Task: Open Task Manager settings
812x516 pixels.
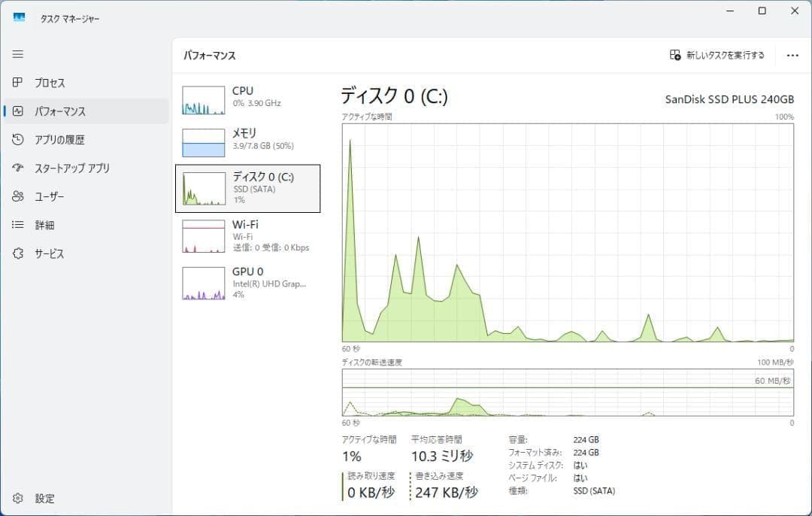Action: tap(34, 498)
